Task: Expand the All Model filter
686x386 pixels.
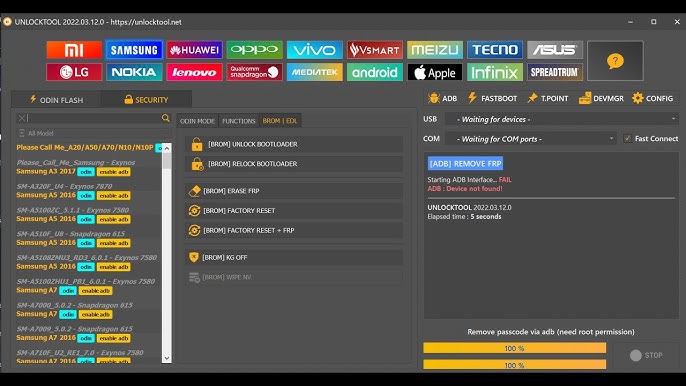Action: [93, 133]
